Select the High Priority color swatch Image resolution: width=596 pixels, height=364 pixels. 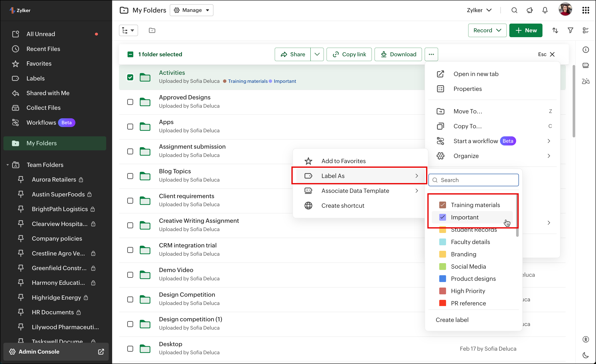[x=442, y=291]
